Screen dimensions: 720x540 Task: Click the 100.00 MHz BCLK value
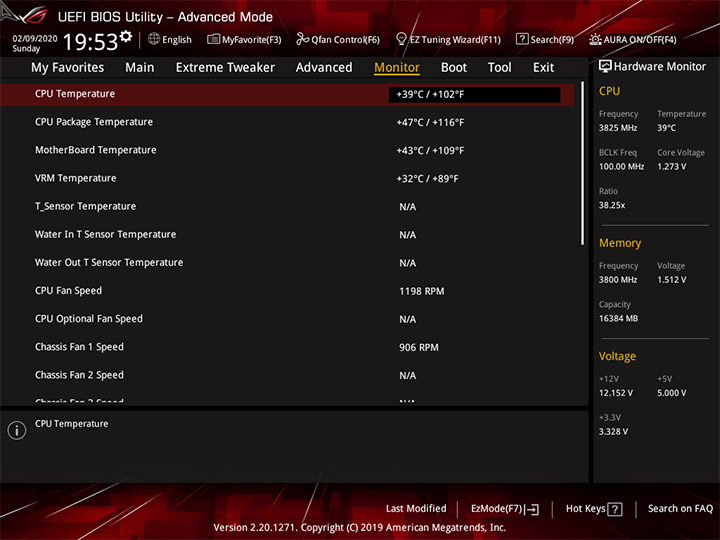(x=621, y=166)
